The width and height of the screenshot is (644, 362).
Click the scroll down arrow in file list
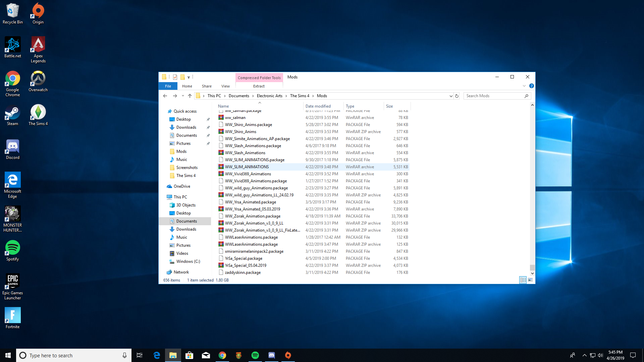click(532, 274)
